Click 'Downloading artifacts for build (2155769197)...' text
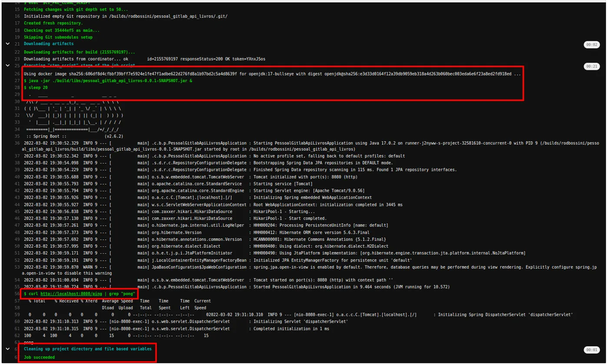This screenshot has width=608, height=364. tap(79, 52)
